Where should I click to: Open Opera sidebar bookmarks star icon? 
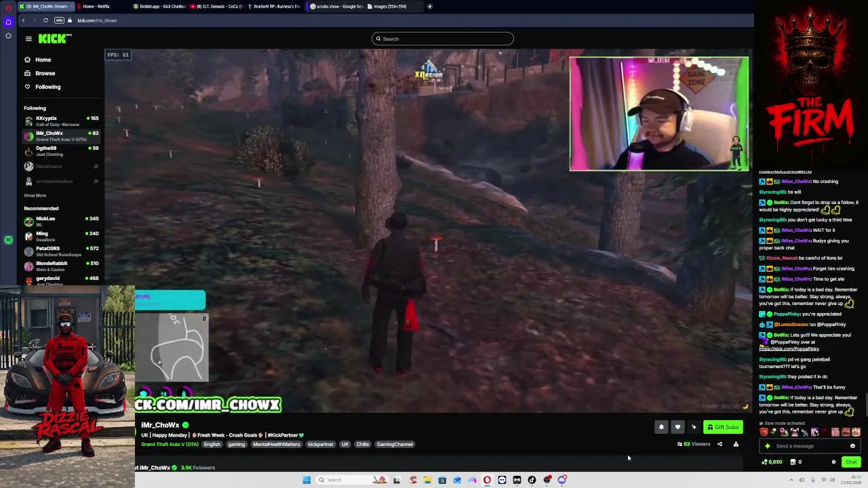[8, 35]
